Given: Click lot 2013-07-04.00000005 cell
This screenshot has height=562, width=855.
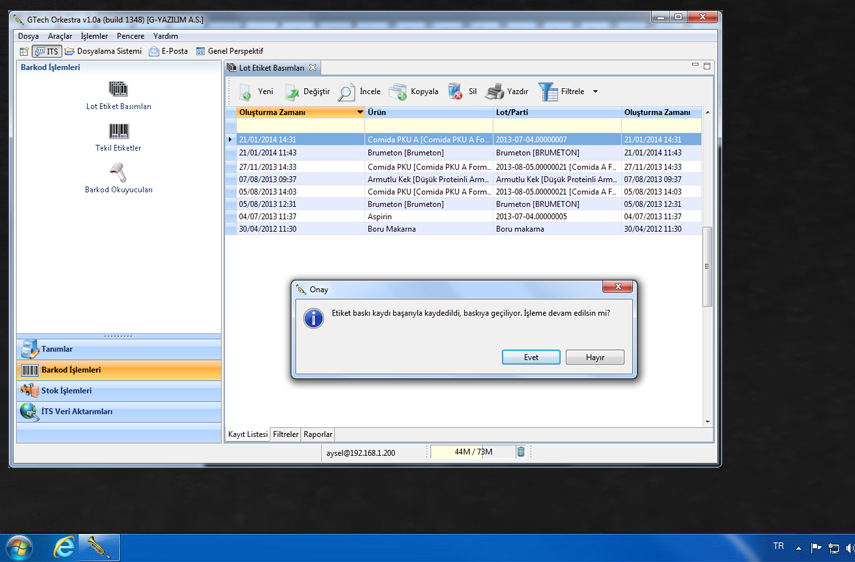Looking at the screenshot, I should point(557,216).
